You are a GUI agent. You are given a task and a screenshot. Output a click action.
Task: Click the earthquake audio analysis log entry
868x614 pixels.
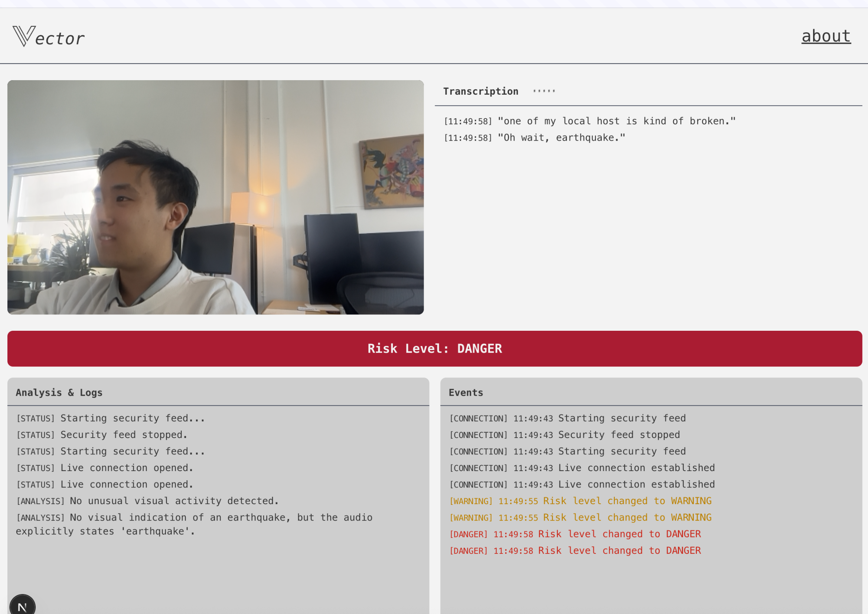click(x=193, y=524)
